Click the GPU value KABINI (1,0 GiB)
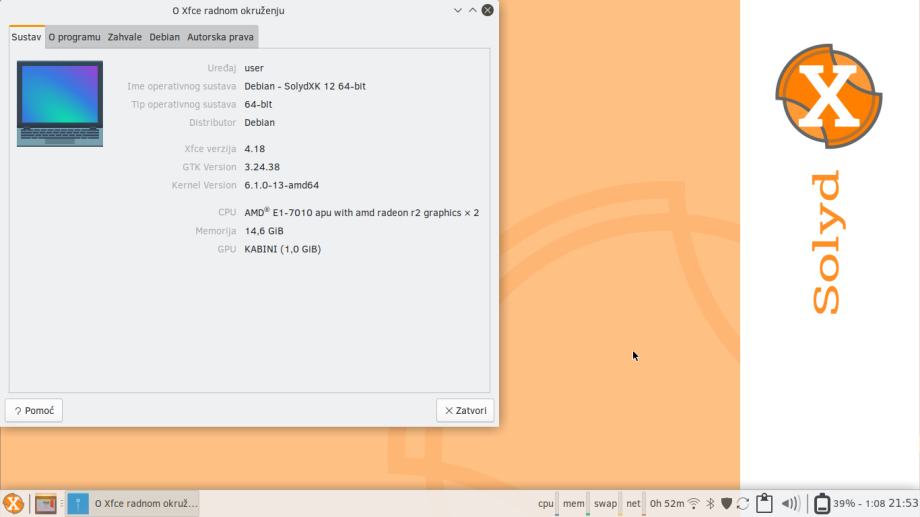 pos(282,249)
